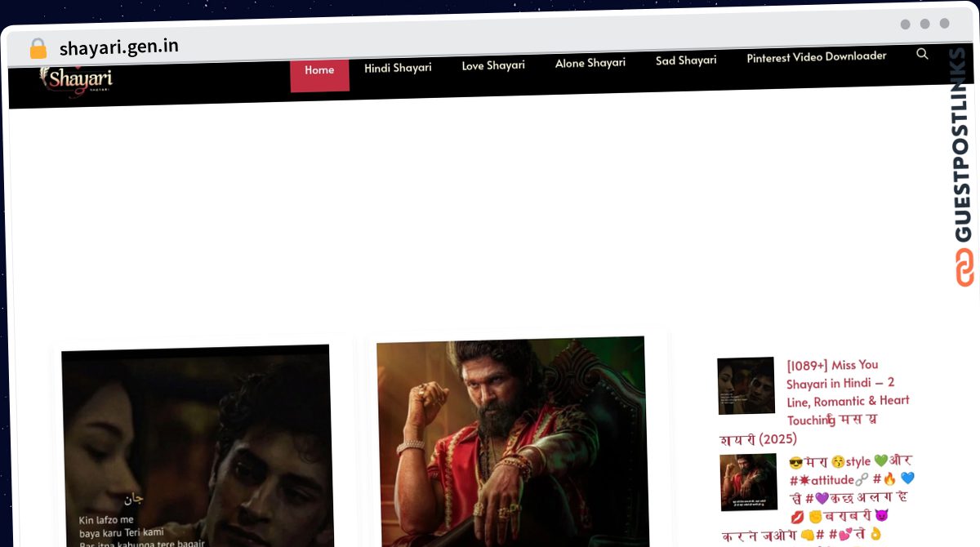Click sidebar style attitude post thumbnail
This screenshot has height=547, width=980.
click(748, 482)
